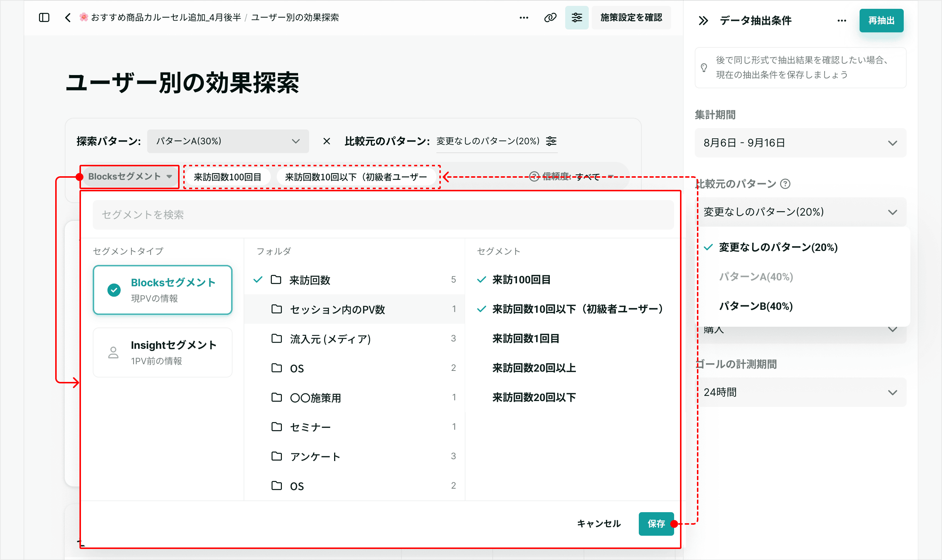Open the Blocksセグメント dropdown chip

[x=130, y=177]
